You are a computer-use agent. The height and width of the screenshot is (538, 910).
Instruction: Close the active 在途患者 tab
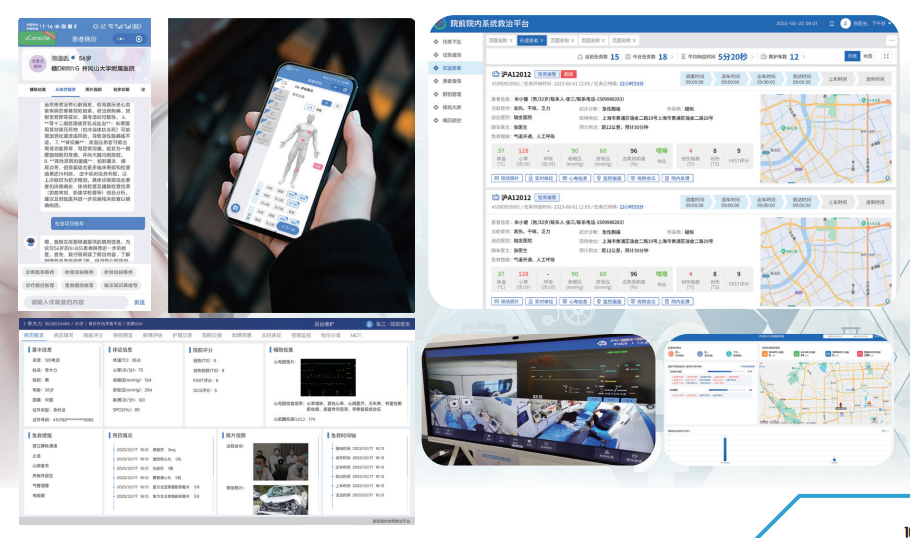pos(541,40)
